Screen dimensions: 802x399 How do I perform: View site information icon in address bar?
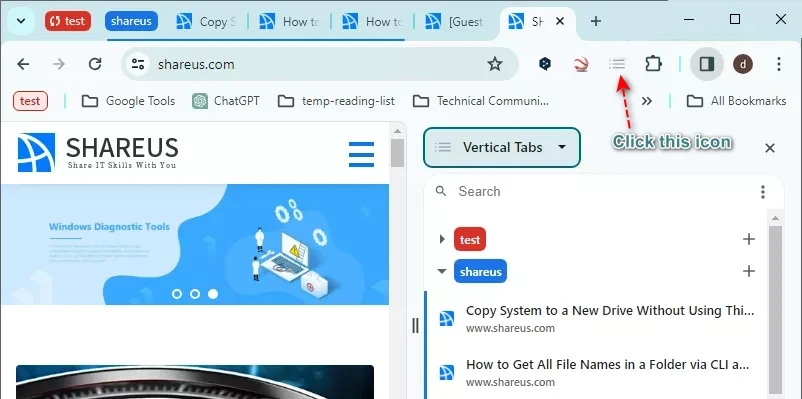pos(138,64)
